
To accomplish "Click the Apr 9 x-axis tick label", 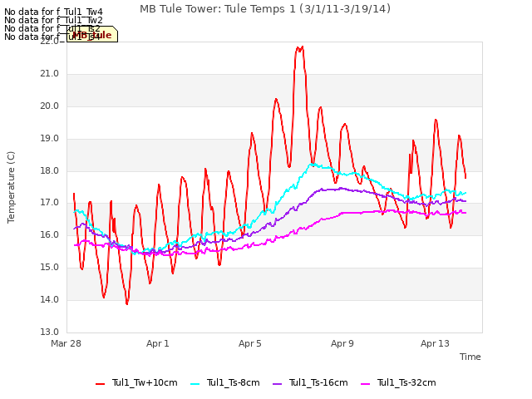I will [342, 343].
